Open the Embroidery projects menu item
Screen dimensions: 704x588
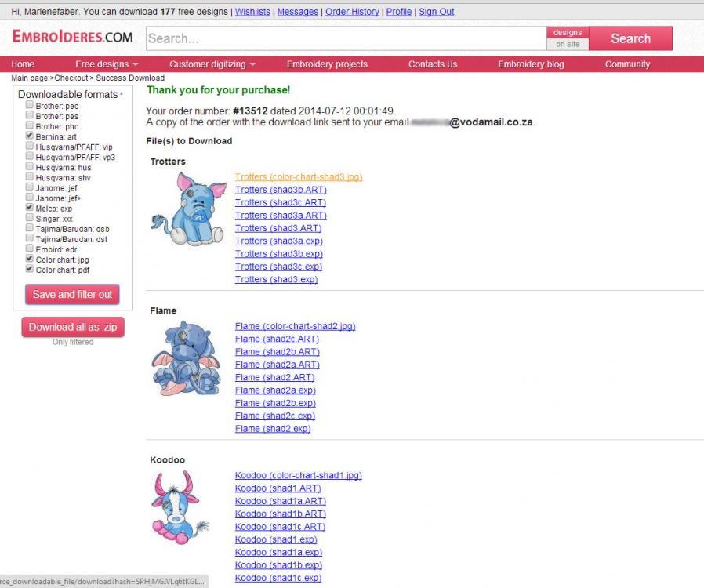[x=327, y=64]
